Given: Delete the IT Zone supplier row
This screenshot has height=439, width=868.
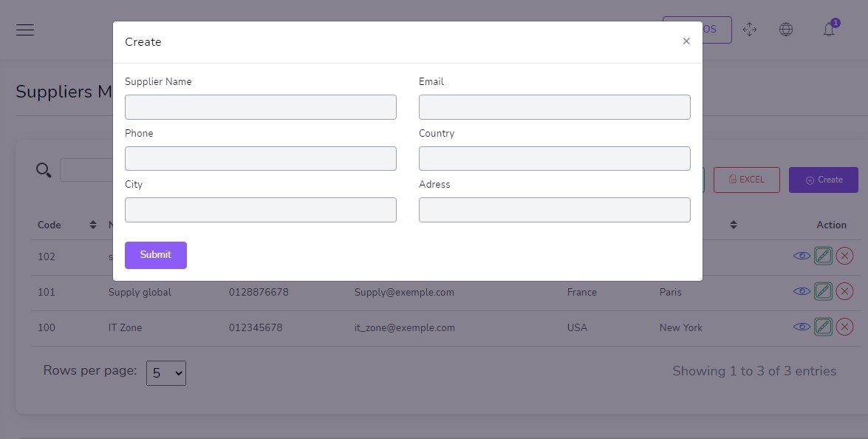Looking at the screenshot, I should tap(844, 327).
